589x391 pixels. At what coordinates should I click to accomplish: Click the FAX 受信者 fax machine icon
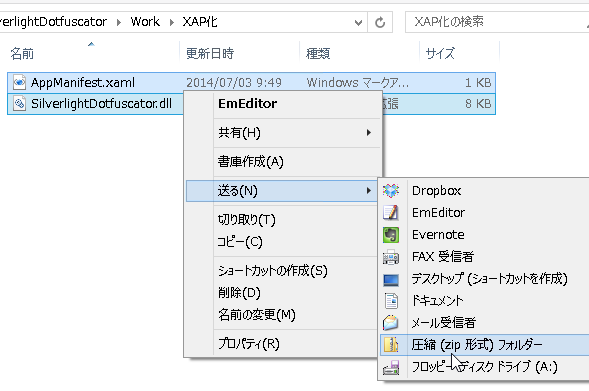391,257
